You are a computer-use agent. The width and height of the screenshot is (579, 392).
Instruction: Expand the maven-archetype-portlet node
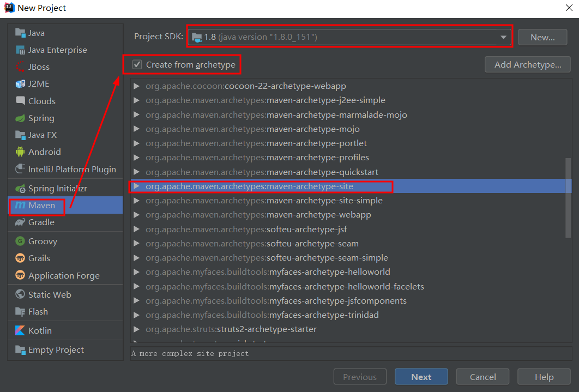(137, 143)
